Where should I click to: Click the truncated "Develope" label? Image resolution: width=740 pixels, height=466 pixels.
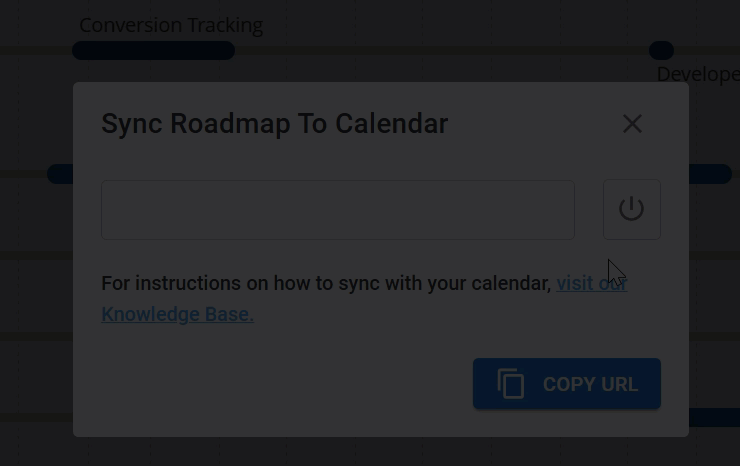(x=697, y=74)
